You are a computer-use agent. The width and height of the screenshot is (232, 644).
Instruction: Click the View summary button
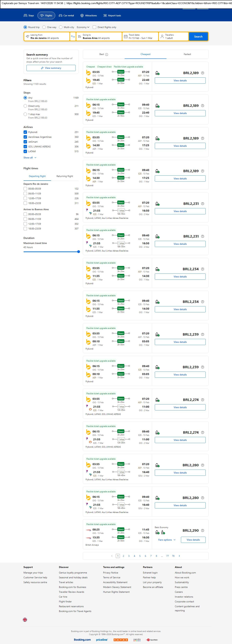pyautogui.click(x=51, y=68)
